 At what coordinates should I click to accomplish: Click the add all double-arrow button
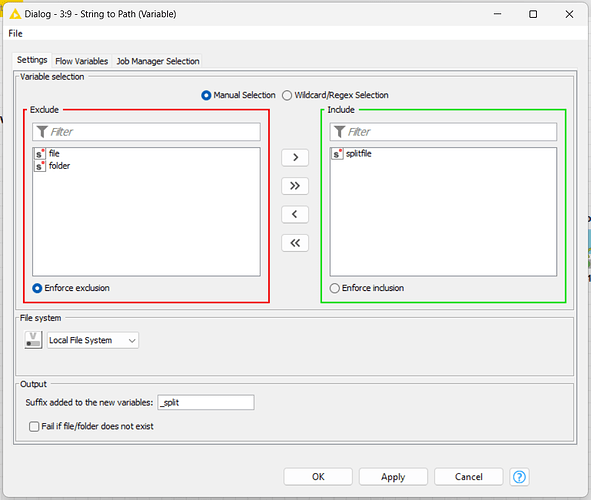pos(295,186)
